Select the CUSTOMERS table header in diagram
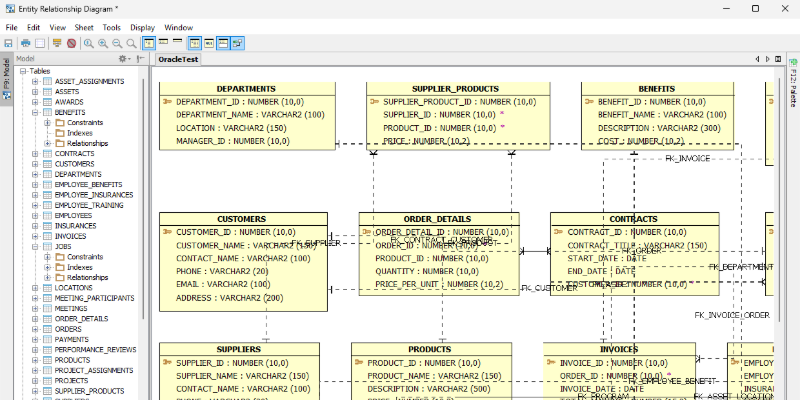 243,219
